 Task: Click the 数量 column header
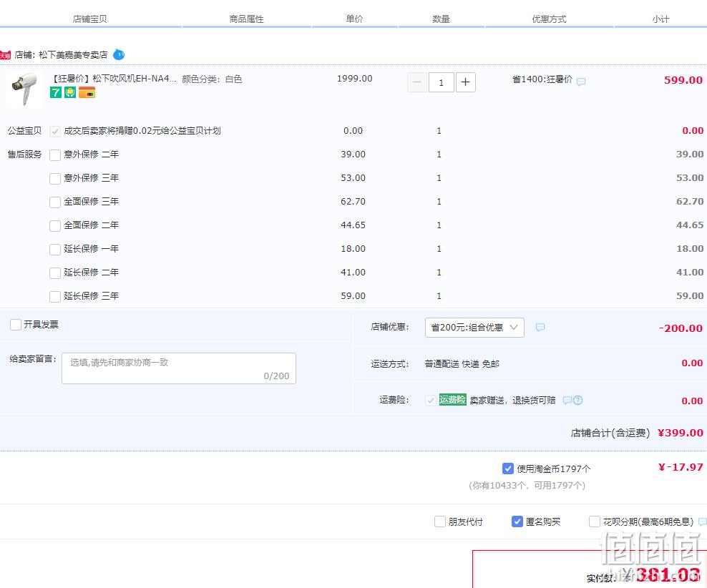(x=441, y=19)
